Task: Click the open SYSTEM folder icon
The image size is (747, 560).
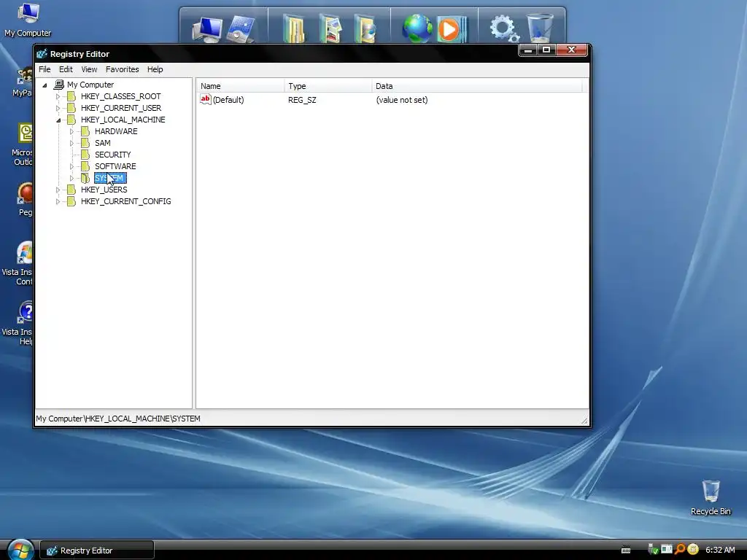Action: coord(85,178)
